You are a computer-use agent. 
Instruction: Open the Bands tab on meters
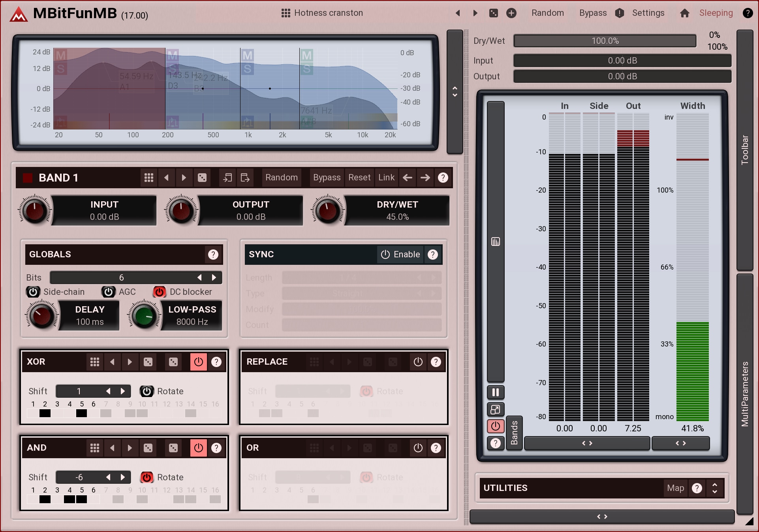tap(514, 433)
